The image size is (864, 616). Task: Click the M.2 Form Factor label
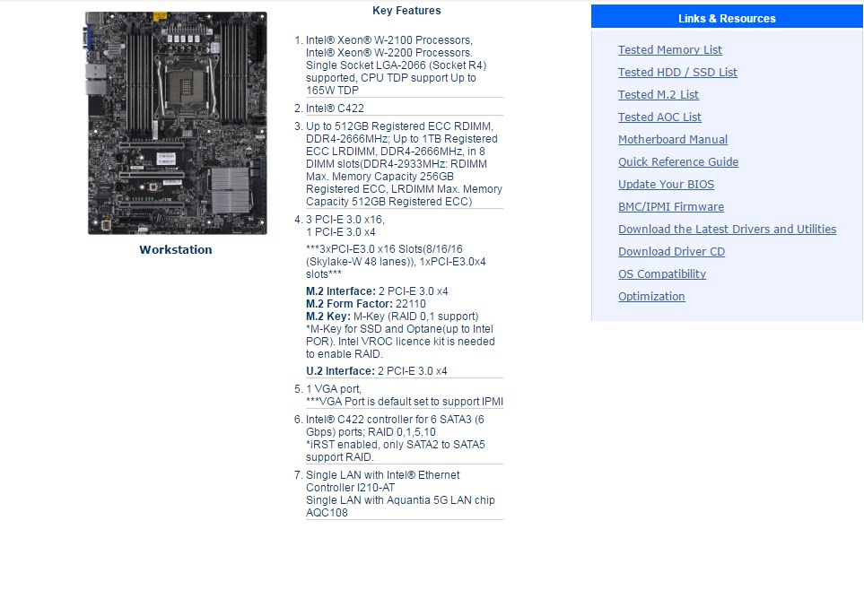point(349,304)
